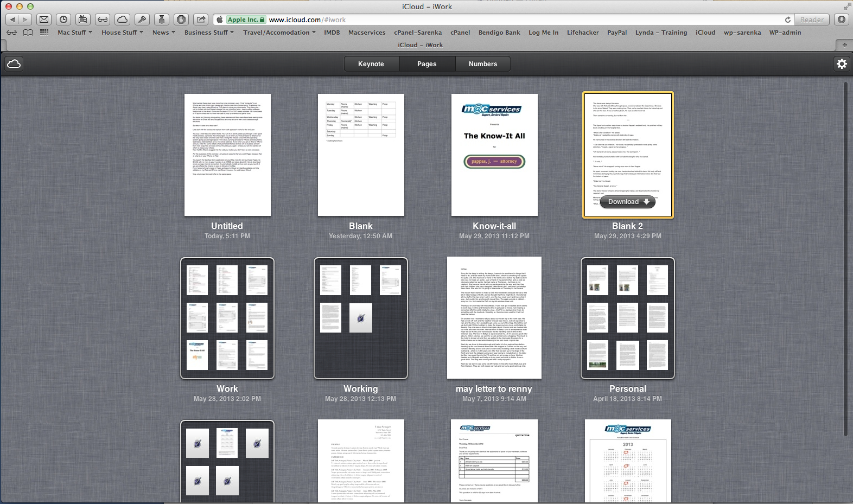
Task: Open the Bendigo Bank bookmark
Action: click(x=499, y=33)
